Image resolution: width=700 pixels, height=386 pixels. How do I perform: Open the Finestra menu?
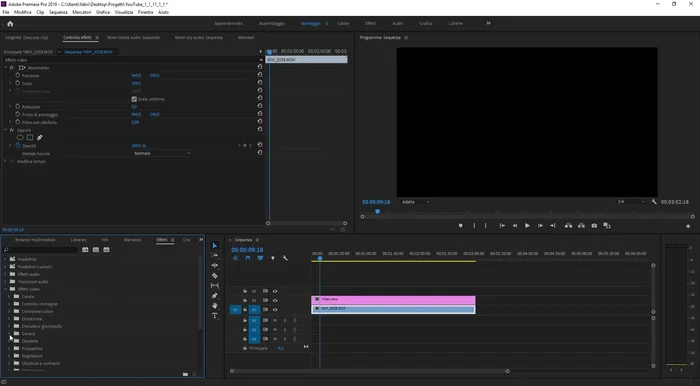[x=146, y=12]
